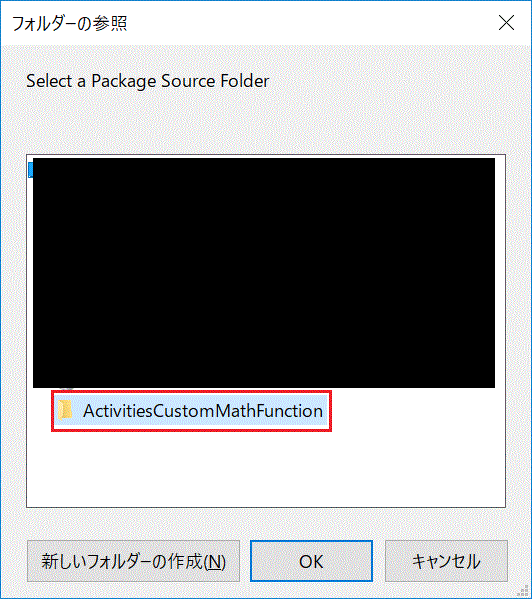Click the blue icon at the tree's top edge
Viewport: 532px width, 599px height.
[x=31, y=170]
